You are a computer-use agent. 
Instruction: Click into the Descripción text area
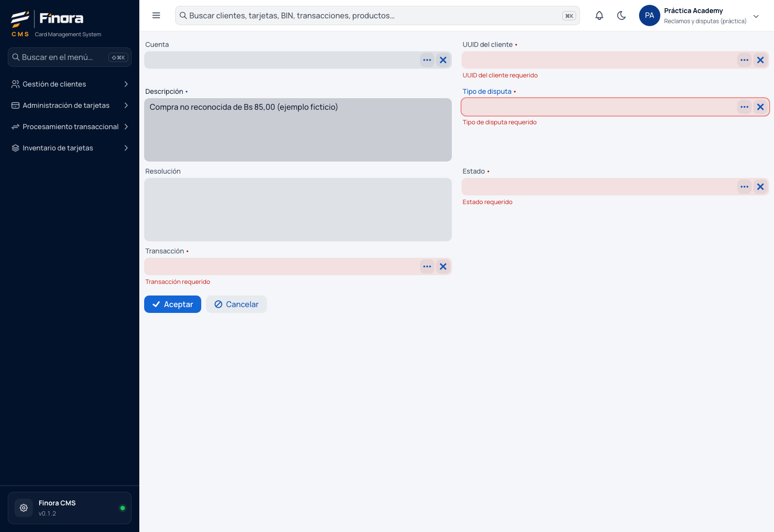pos(298,130)
